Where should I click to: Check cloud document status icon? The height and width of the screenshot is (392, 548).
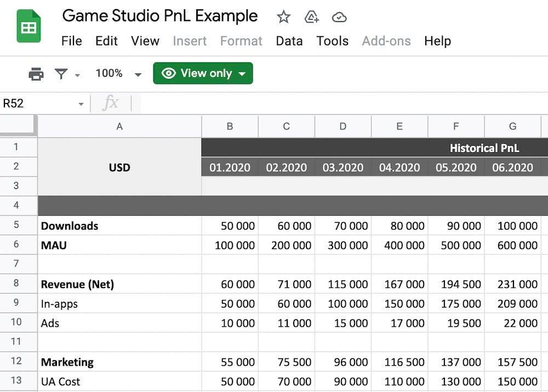(339, 17)
